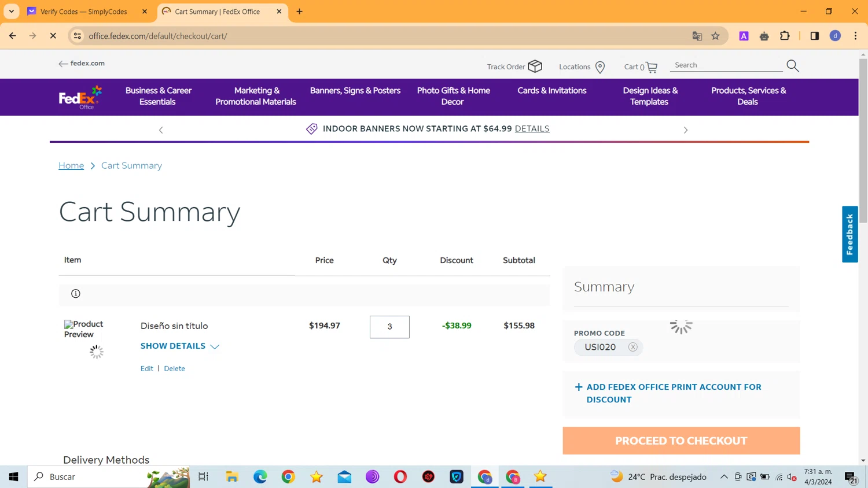Open the shopping cart icon
The height and width of the screenshot is (488, 868).
[x=652, y=67]
